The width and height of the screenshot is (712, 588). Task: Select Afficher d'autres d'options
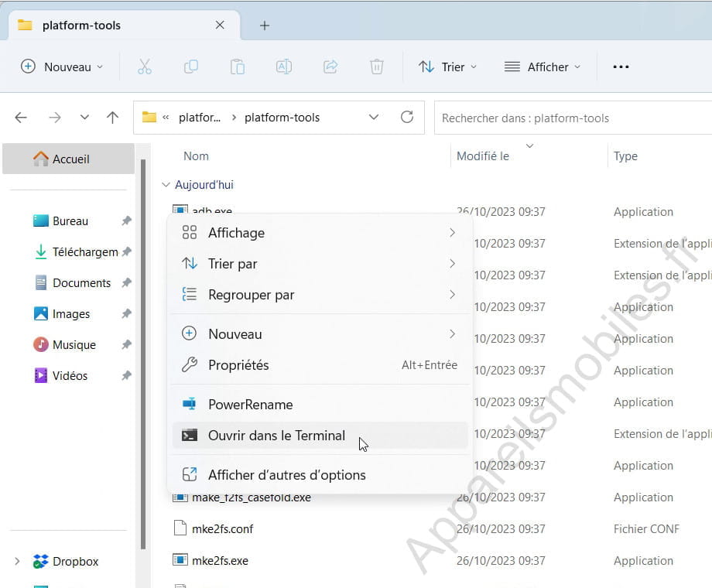click(320, 474)
